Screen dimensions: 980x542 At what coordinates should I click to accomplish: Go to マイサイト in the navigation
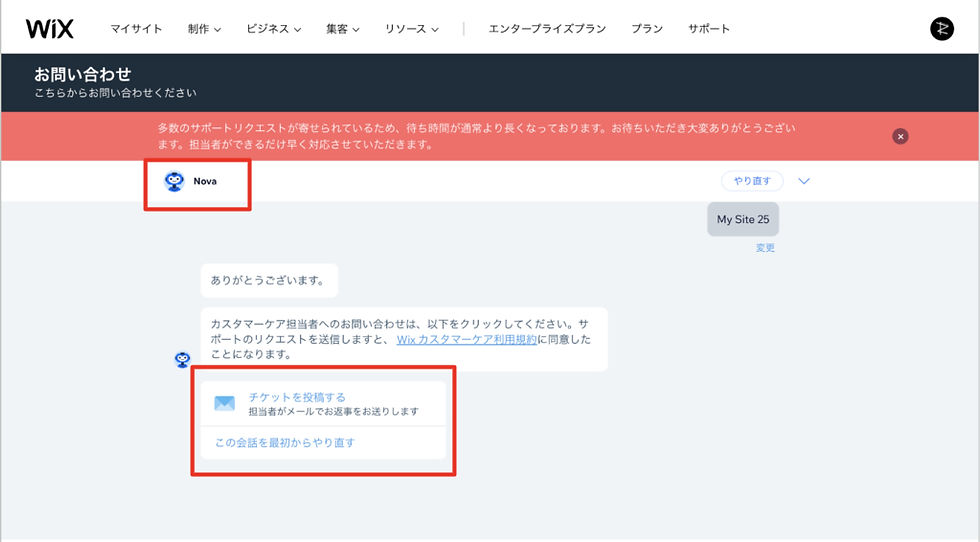click(136, 29)
